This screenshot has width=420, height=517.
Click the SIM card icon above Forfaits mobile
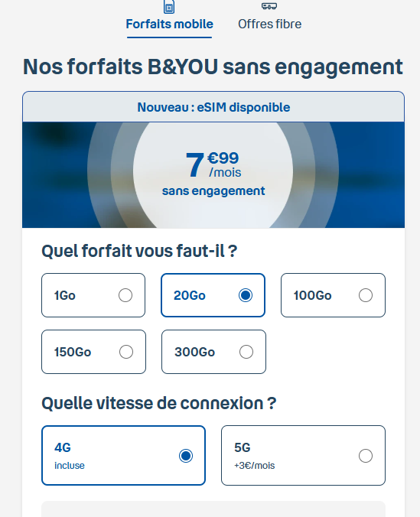pyautogui.click(x=169, y=7)
